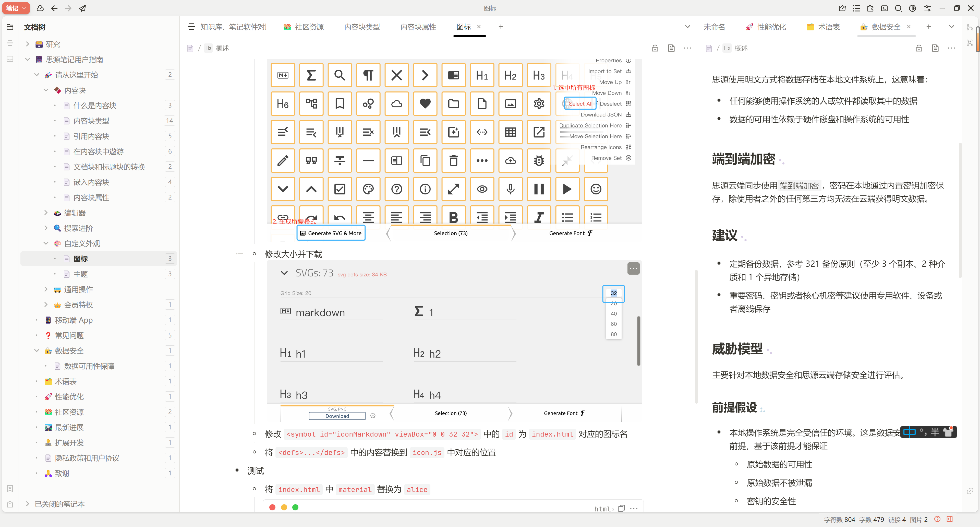Open the bookmark panel icon in the left dock
Screen dimensions: 980x527
click(10, 488)
